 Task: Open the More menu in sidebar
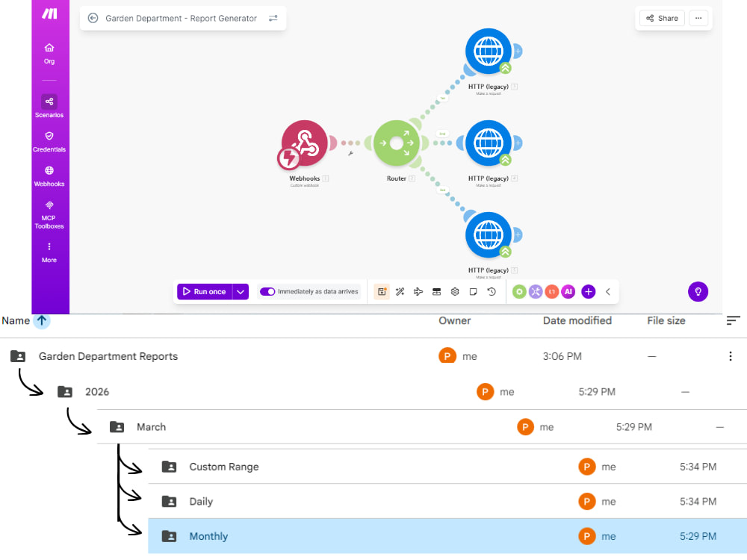tap(49, 252)
